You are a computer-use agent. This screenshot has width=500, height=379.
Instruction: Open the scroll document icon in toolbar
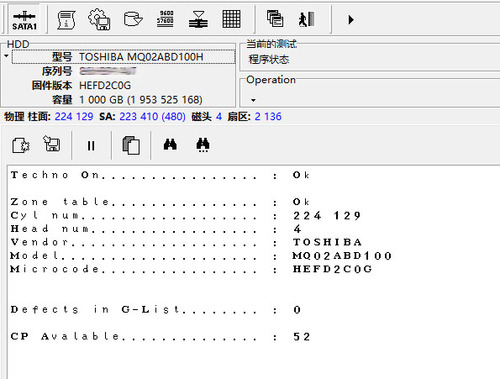(66, 19)
